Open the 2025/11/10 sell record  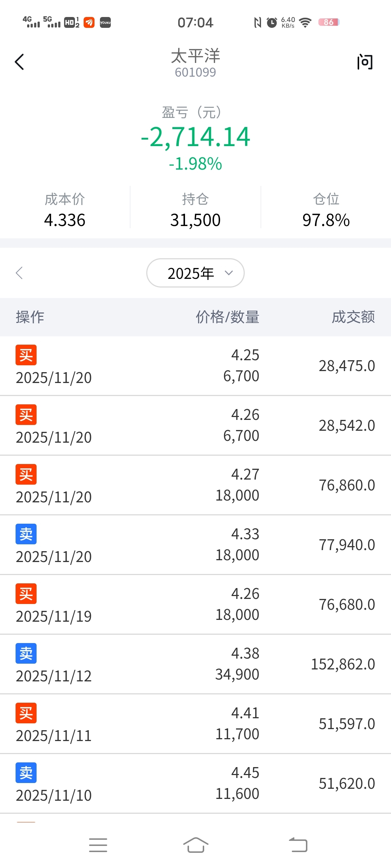point(195,784)
